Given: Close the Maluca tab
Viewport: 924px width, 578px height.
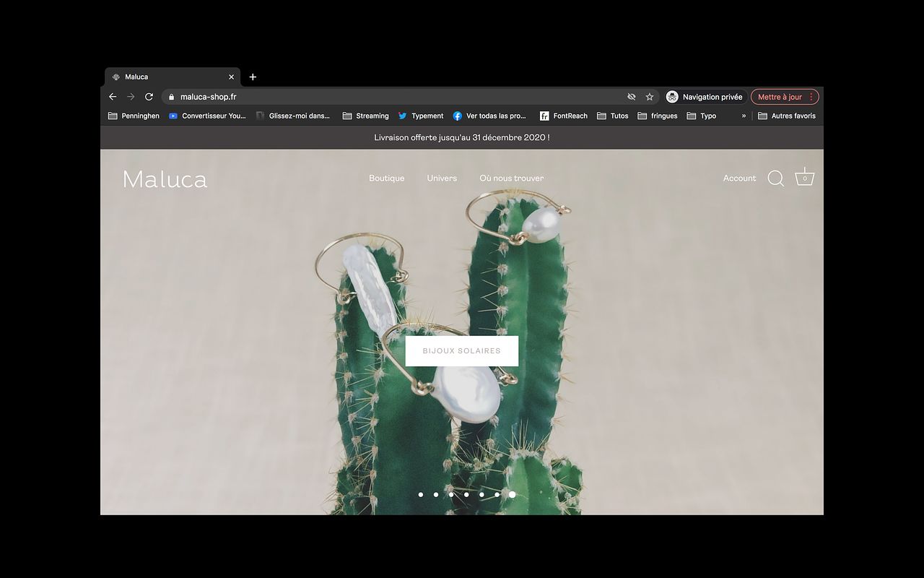Looking at the screenshot, I should [x=232, y=77].
